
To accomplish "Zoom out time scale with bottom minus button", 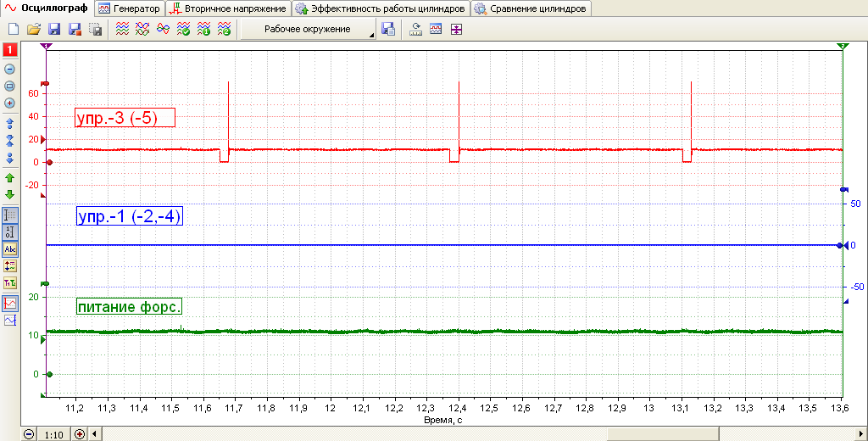I will click(29, 434).
